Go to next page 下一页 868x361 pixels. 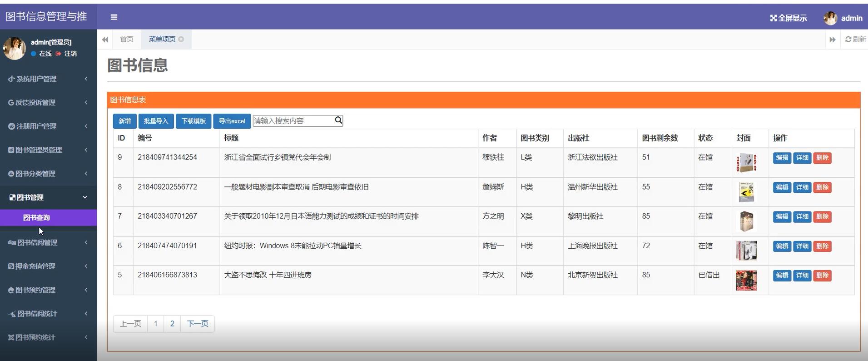point(198,324)
